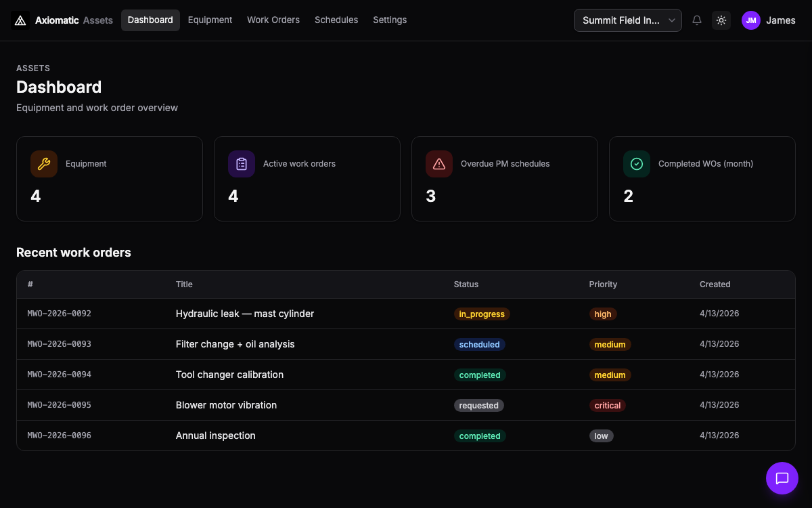Viewport: 812px width, 508px height.
Task: Open the Overdue PM schedules card
Action: click(x=505, y=179)
